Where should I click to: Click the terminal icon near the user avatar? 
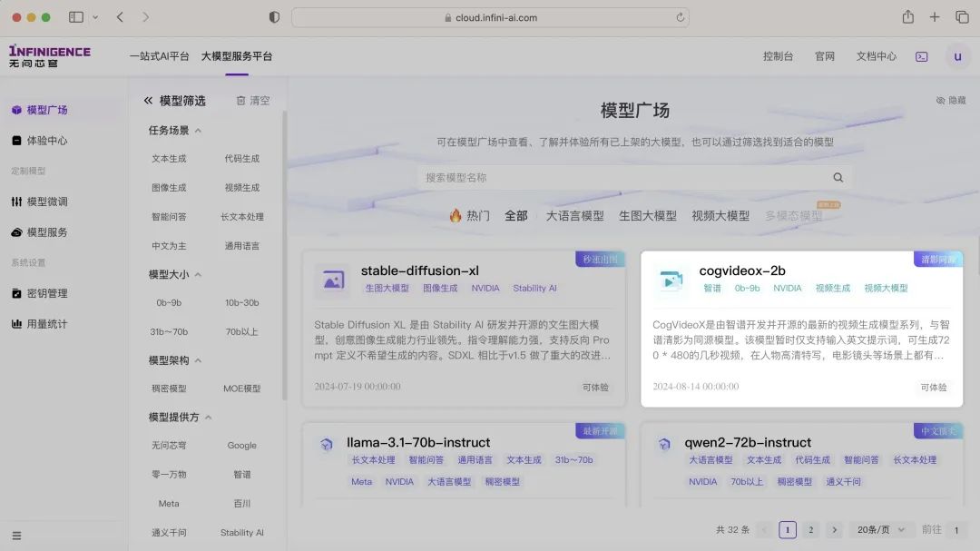click(921, 56)
